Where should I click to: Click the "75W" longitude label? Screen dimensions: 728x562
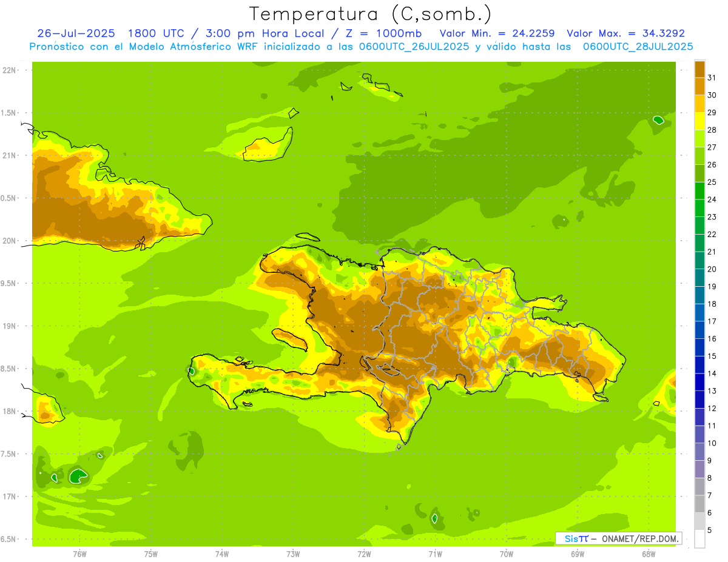151,554
